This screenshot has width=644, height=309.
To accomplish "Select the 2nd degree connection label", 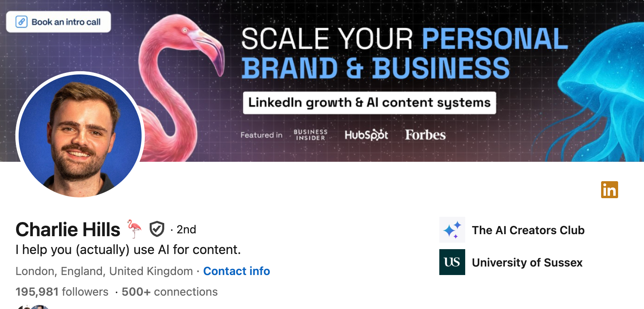I will coord(186,229).
